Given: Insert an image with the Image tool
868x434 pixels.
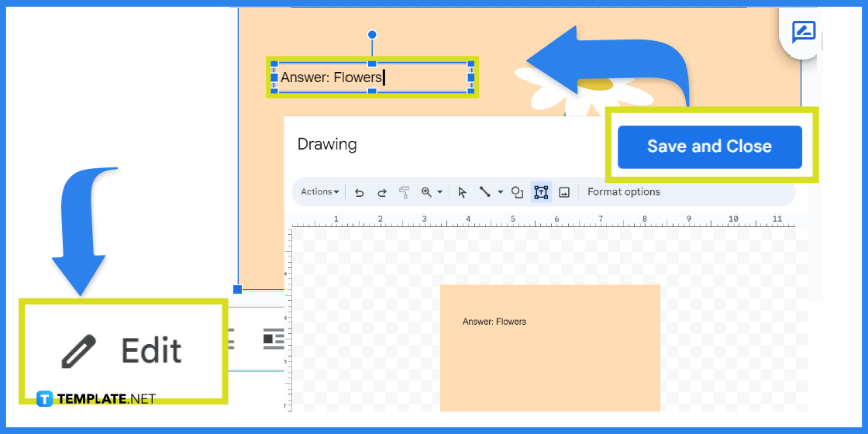Looking at the screenshot, I should pyautogui.click(x=564, y=192).
